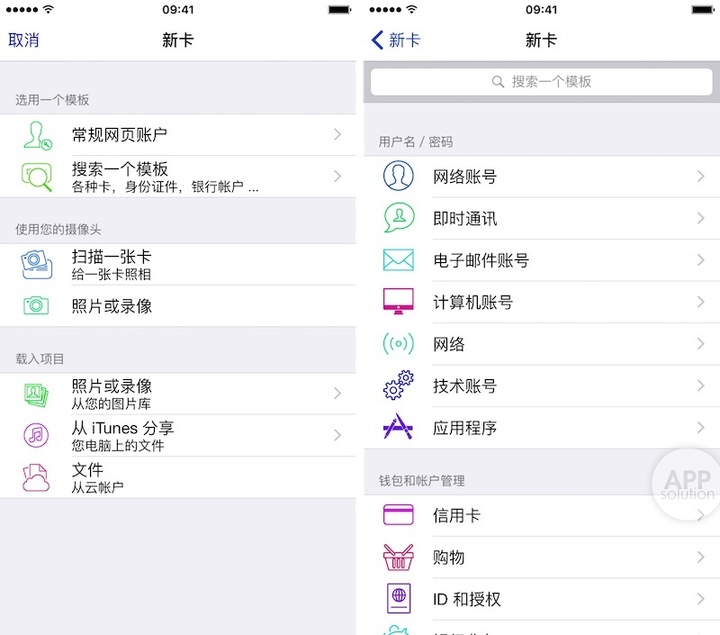Open 照片或录像 under 使用您的摄像头

[112, 306]
